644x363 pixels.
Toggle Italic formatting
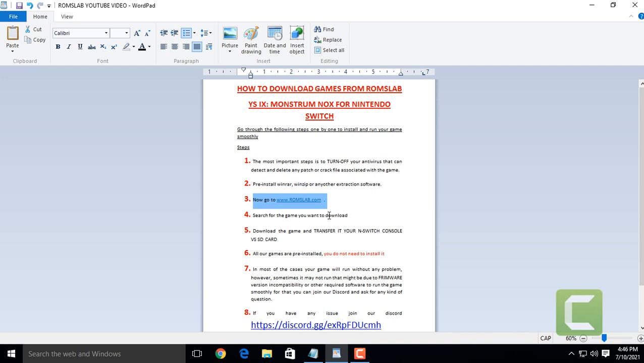(x=69, y=47)
